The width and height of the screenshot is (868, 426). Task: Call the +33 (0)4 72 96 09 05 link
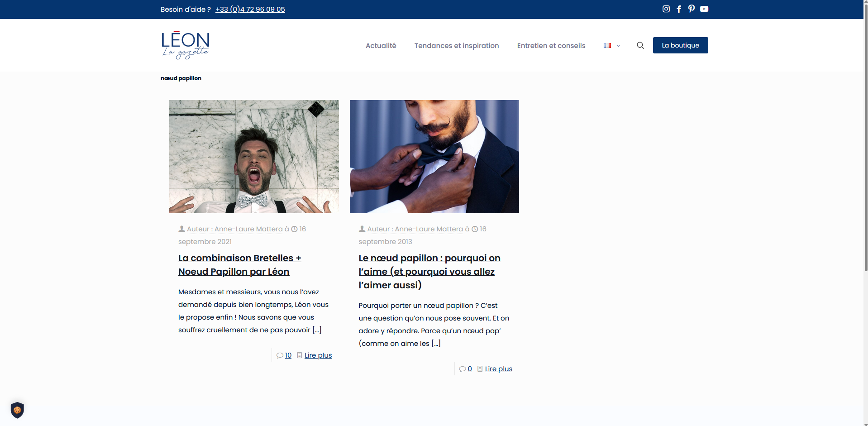coord(250,10)
